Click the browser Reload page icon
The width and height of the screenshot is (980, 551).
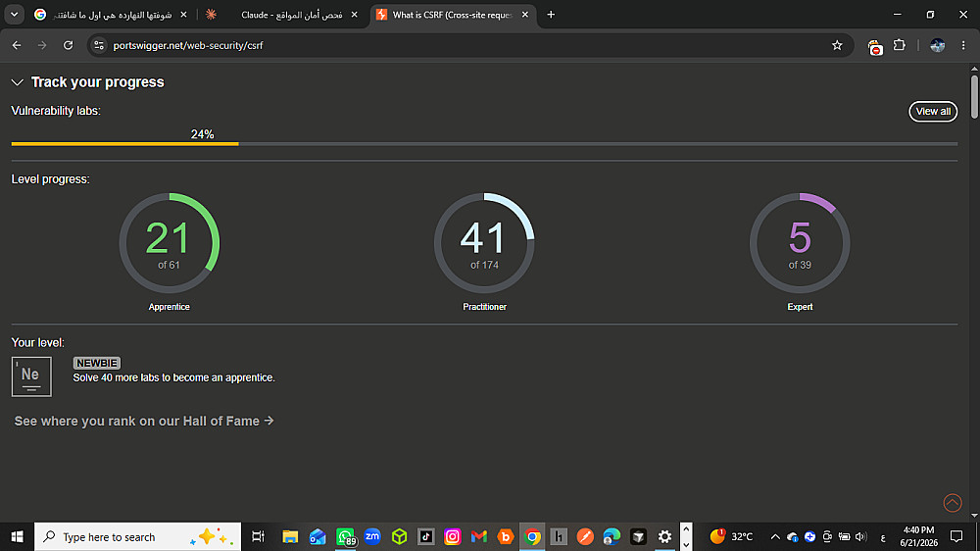pyautogui.click(x=69, y=45)
